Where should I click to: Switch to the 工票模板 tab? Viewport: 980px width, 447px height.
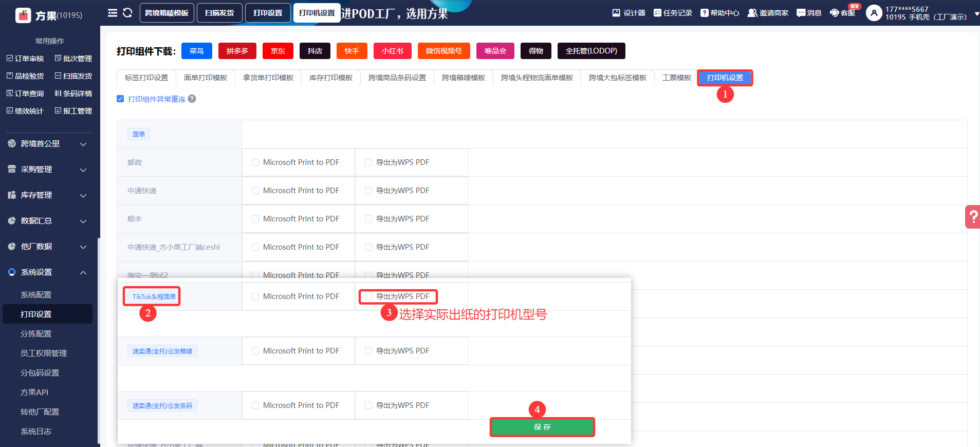[677, 78]
